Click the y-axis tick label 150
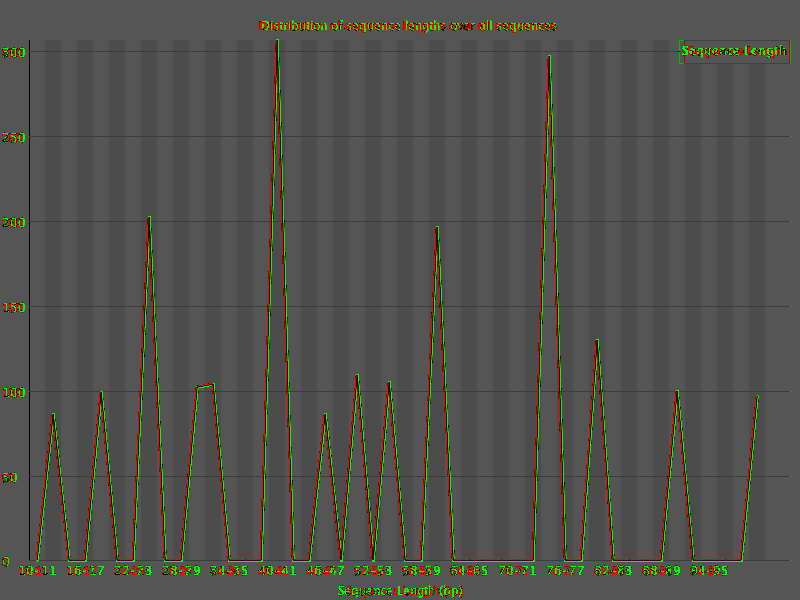This screenshot has width=800, height=600. click(x=13, y=308)
